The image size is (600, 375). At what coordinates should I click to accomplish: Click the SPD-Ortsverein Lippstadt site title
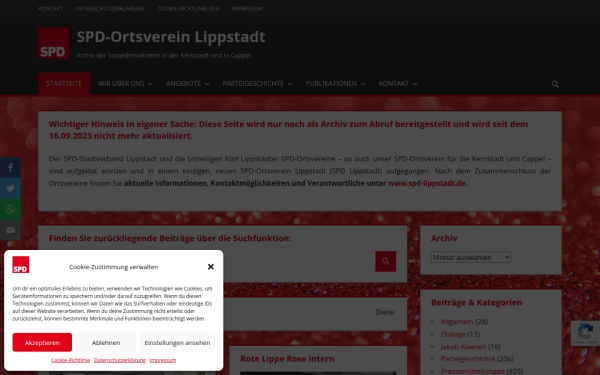171,37
